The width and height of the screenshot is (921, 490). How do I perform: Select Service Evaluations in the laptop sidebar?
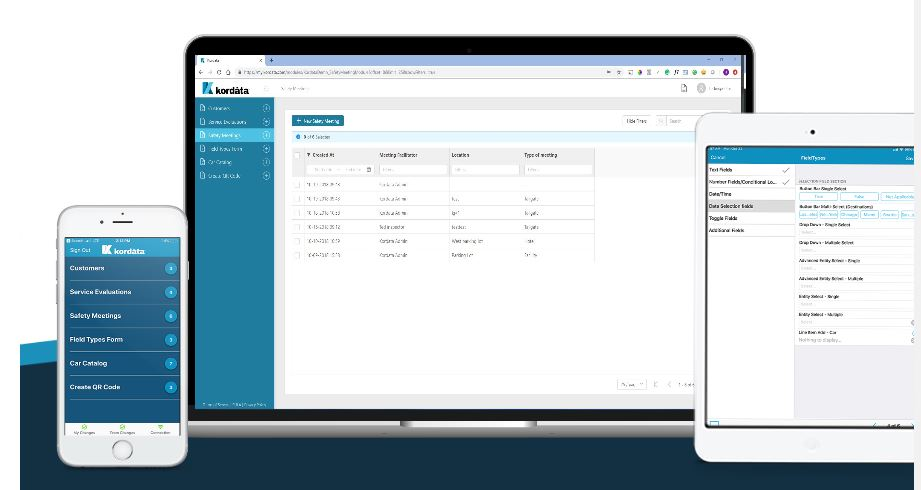[227, 122]
